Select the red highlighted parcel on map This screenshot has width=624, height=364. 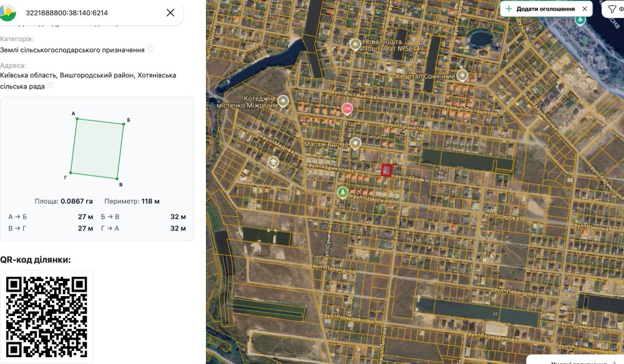pyautogui.click(x=386, y=170)
